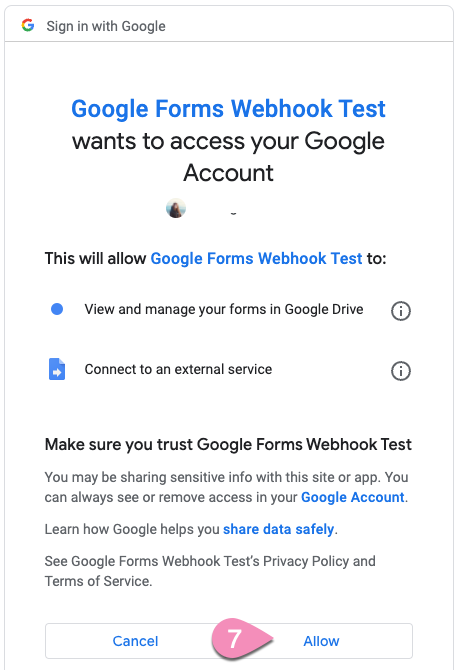Click "wants to access your Google Account" text
This screenshot has height=670, width=457.
(x=228, y=157)
